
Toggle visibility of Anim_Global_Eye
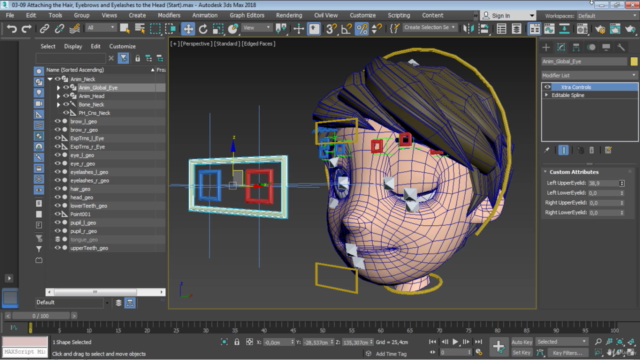pos(66,87)
